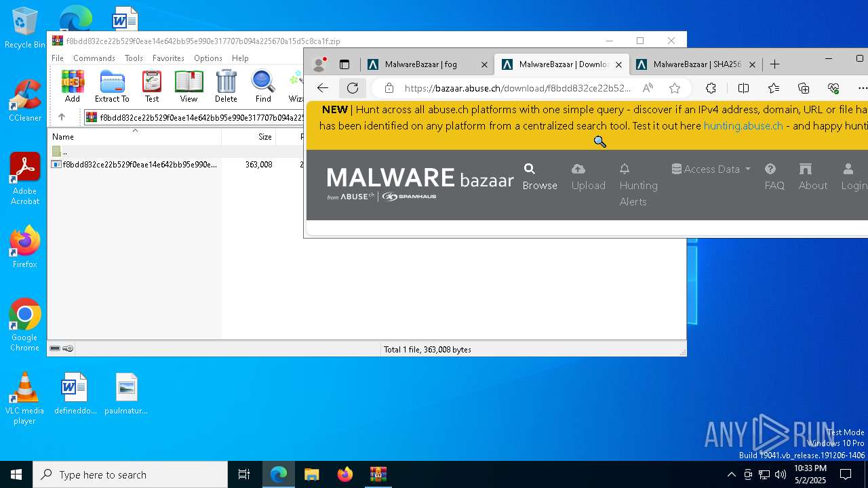Close the 'MalwareBazaar | fog' tab
Screen dimensions: 868x488
click(x=484, y=64)
